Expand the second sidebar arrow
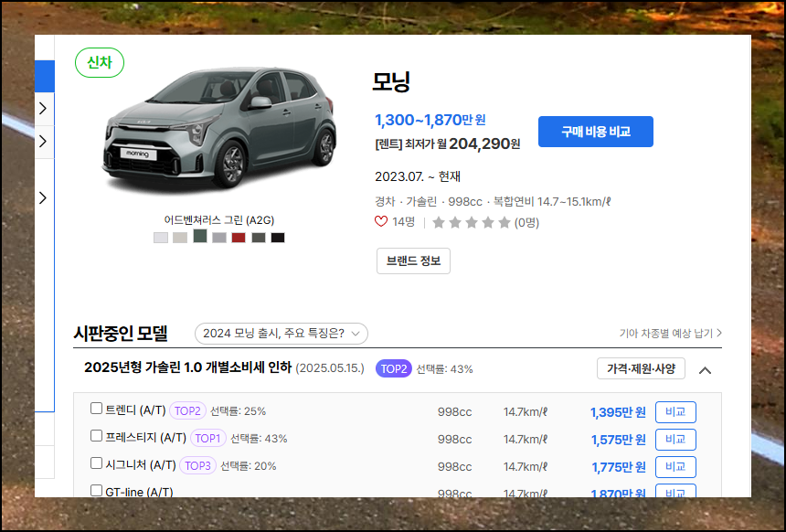786x532 pixels. (43, 141)
